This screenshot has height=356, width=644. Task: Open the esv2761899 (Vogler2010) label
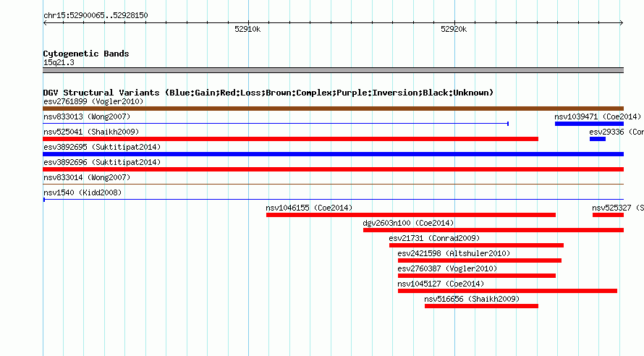point(93,101)
